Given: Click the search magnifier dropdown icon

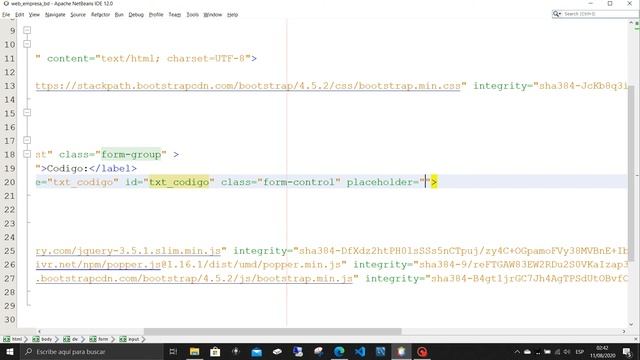Looking at the screenshot, I should click(x=557, y=14).
